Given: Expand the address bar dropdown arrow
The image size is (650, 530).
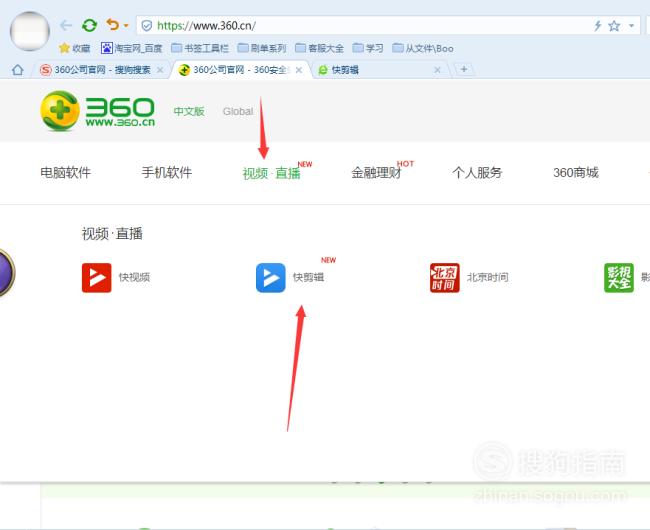Looking at the screenshot, I should tap(631, 26).
